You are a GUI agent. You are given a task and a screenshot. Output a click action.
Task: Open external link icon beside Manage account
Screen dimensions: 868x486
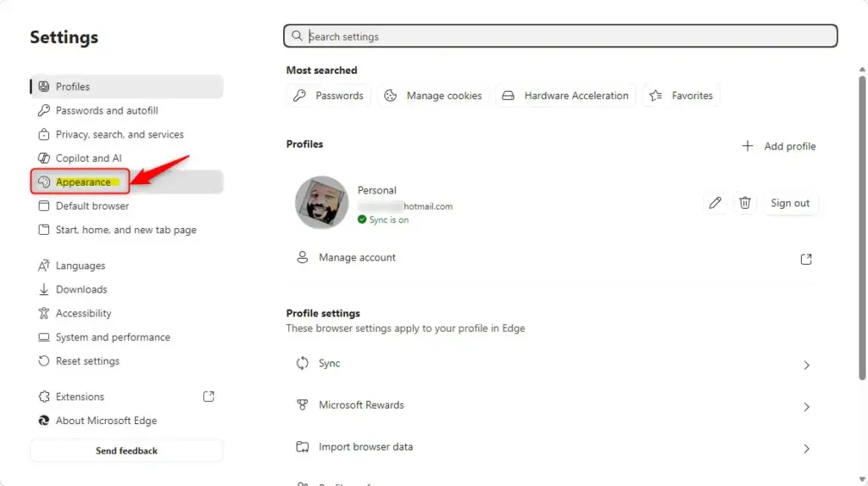coord(806,259)
